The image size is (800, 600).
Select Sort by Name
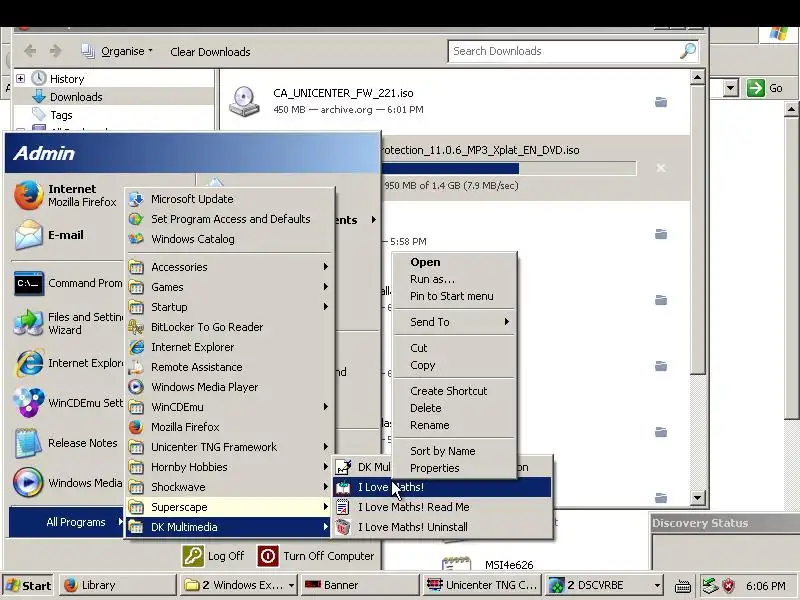[x=454, y=451]
